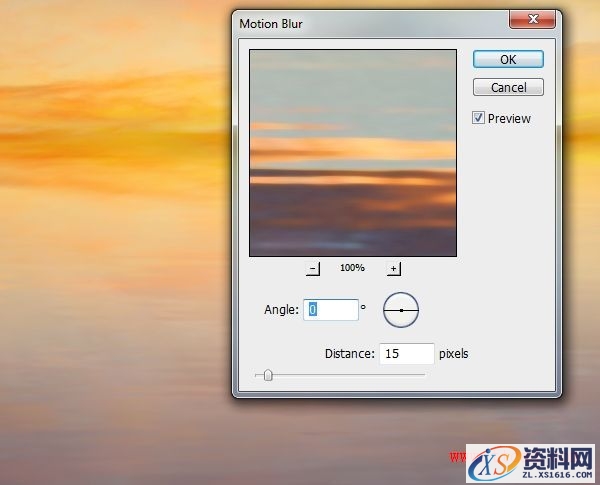Click the angle direction dial
The width and height of the screenshot is (600, 485).
click(x=401, y=310)
